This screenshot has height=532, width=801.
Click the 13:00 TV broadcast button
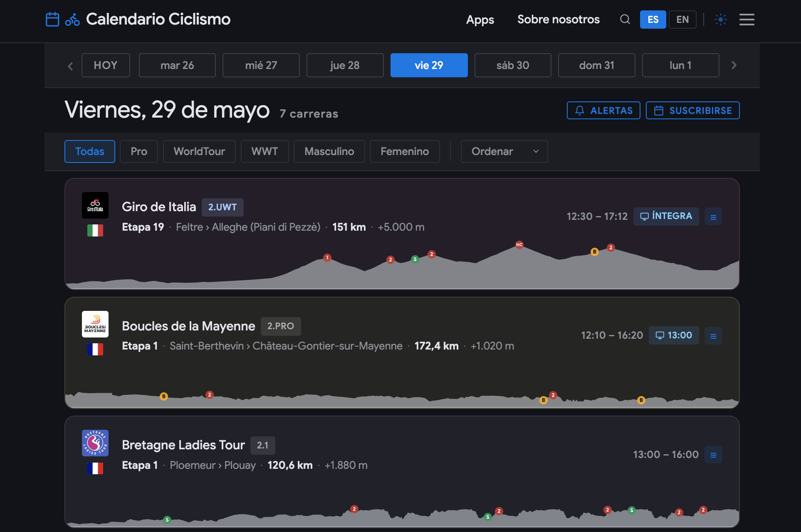pyautogui.click(x=674, y=335)
